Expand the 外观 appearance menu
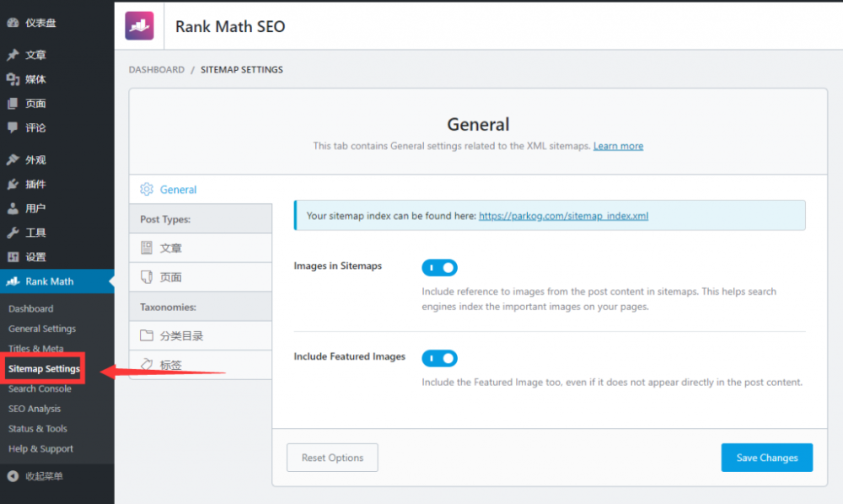 pos(35,159)
